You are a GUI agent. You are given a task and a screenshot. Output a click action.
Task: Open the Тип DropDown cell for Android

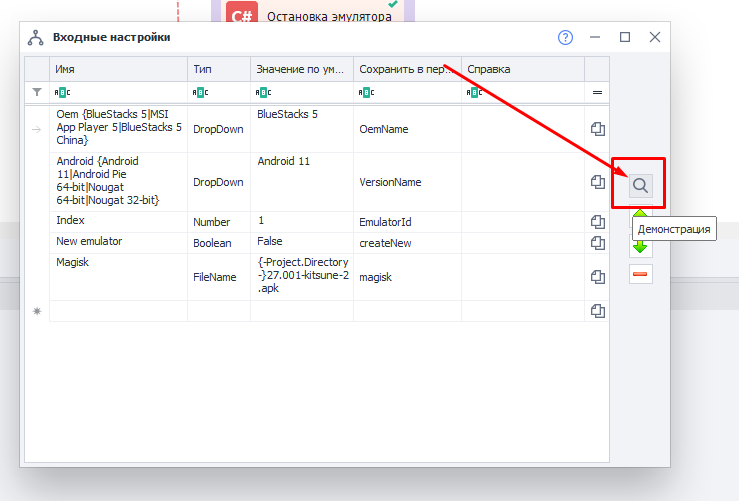tap(218, 182)
